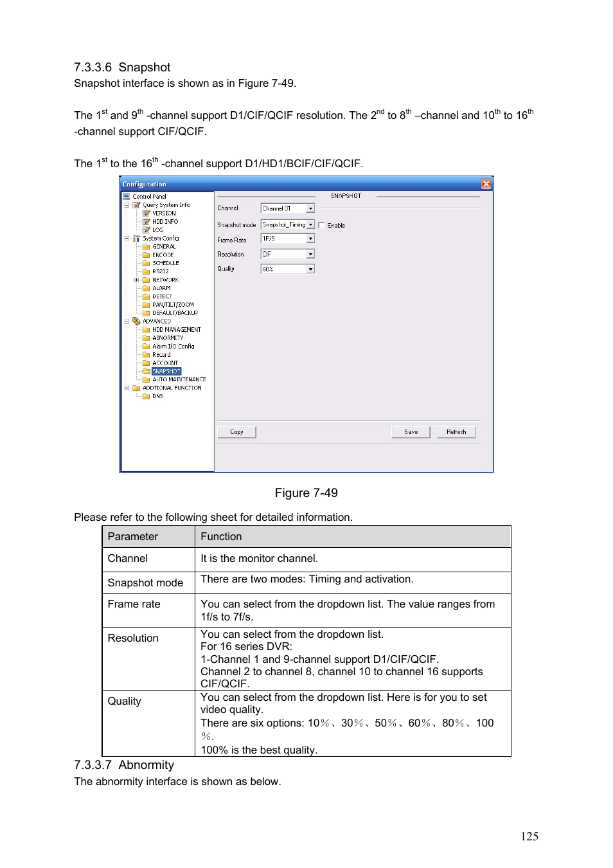Select the Alarm I/O Config folder icon

click(146, 347)
